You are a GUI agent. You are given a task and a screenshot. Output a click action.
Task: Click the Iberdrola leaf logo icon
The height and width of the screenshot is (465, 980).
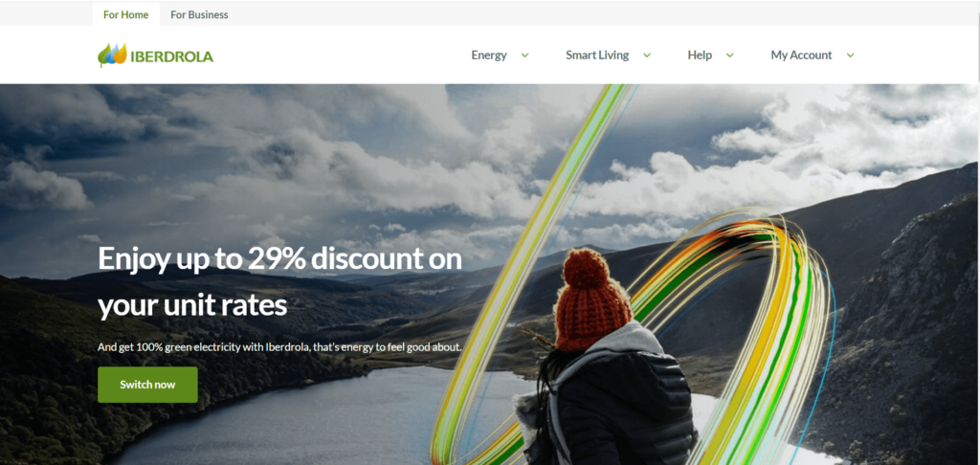click(112, 55)
